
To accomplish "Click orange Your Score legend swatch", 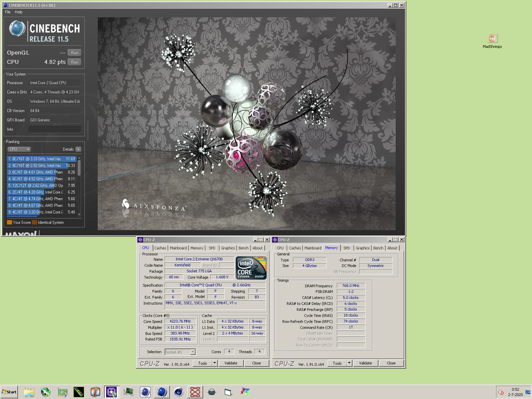I will (x=9, y=222).
